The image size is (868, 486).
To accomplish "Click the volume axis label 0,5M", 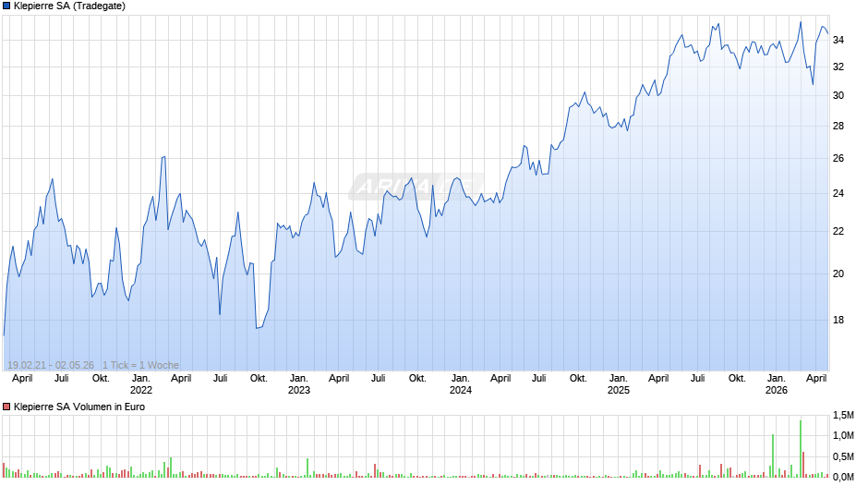I will tap(843, 456).
